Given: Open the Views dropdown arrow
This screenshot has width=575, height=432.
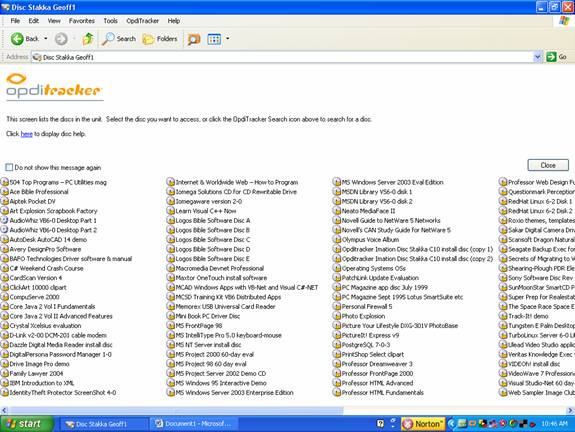Looking at the screenshot, I should click(x=228, y=39).
